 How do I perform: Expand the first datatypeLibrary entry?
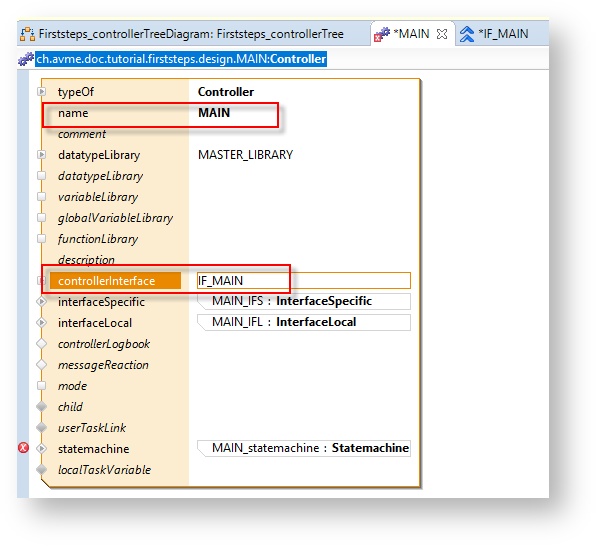42,155
